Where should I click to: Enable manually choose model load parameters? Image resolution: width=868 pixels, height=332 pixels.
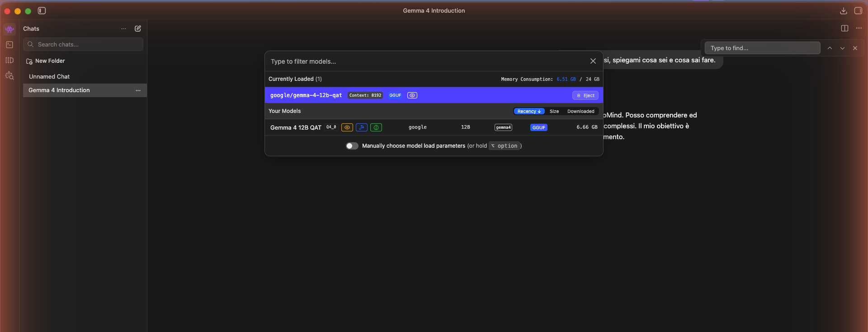point(352,146)
